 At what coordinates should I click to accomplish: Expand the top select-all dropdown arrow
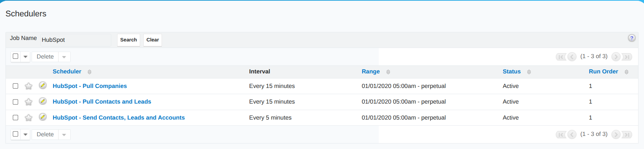pos(25,57)
